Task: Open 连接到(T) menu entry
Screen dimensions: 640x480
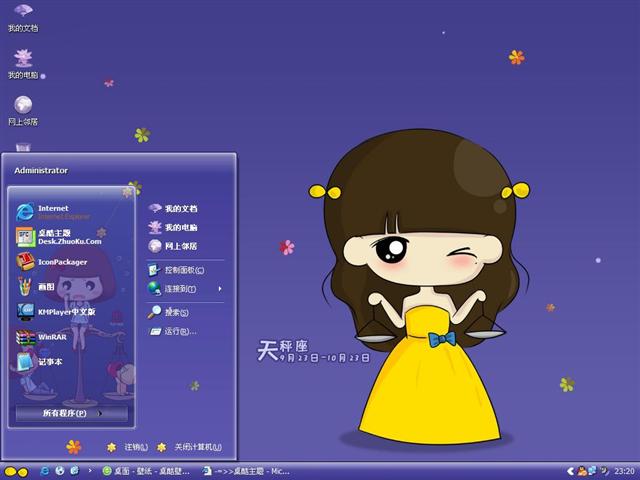Action: point(172,289)
